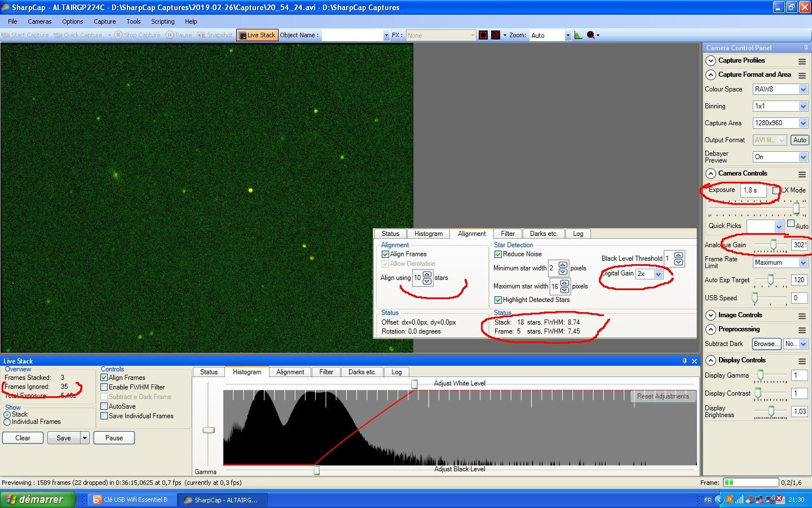Click the Analogue Gain slider handle

[x=774, y=244]
